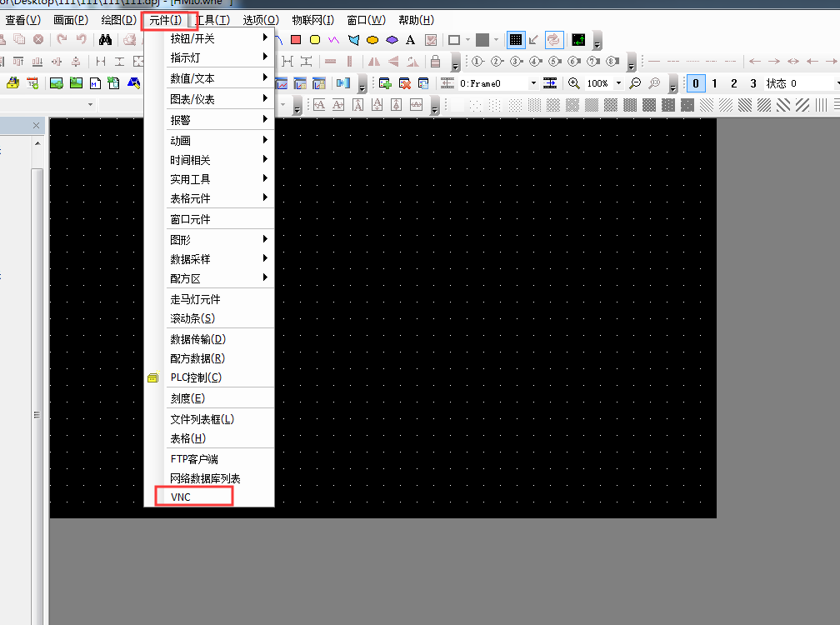
Task: Select state 0 toggle button
Action: 695,83
